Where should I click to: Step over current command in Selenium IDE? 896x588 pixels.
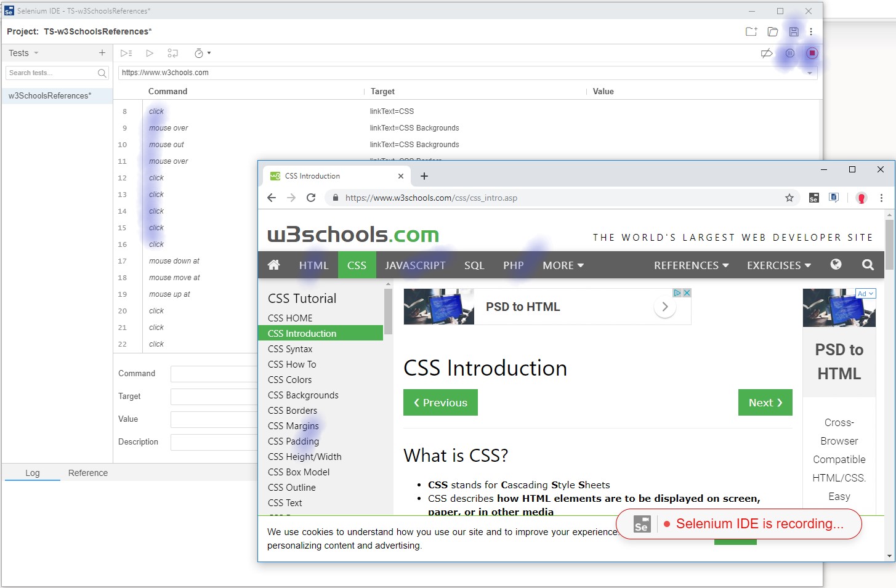(x=173, y=53)
